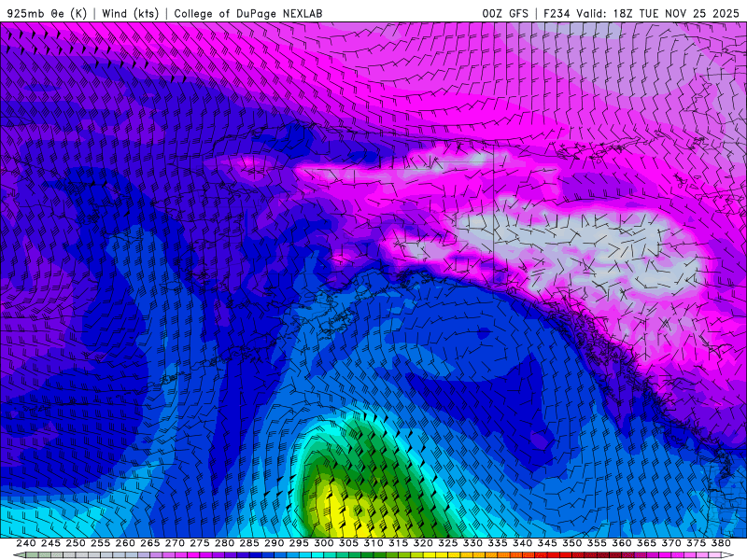Click the 380 value on the color scale
The image size is (747, 560).
(721, 543)
